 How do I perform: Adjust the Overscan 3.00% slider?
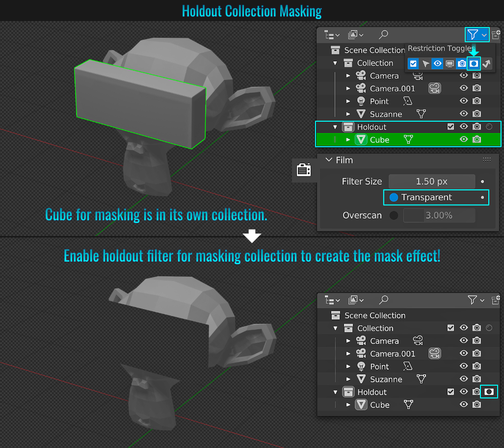coord(439,215)
